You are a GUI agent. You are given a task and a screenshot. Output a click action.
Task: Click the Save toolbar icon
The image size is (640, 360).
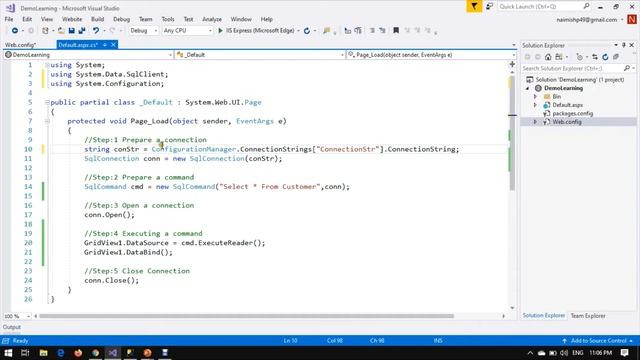coord(71,31)
